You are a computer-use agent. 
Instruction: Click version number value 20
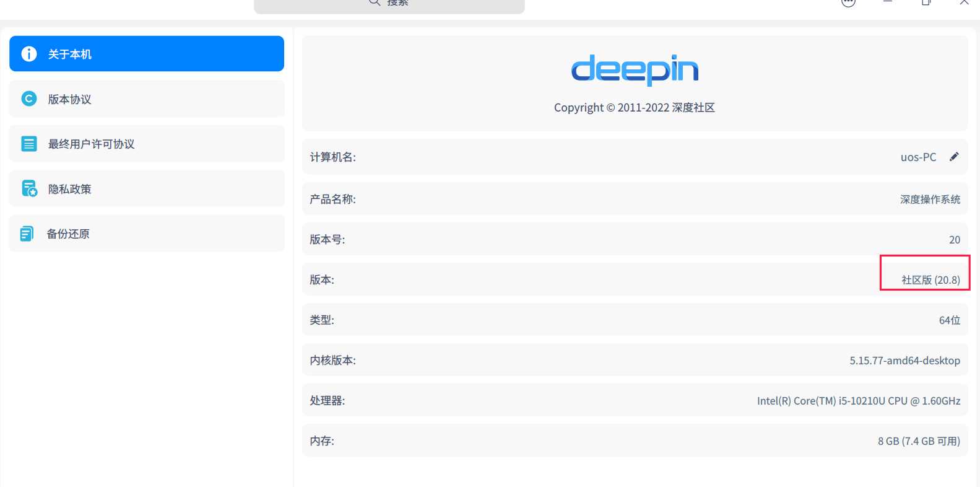(x=955, y=240)
